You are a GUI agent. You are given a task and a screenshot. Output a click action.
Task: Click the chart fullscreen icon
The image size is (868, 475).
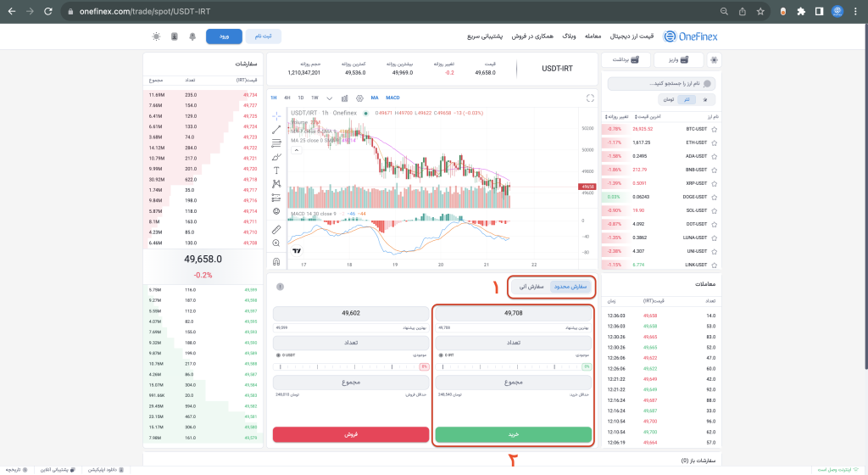pos(590,98)
